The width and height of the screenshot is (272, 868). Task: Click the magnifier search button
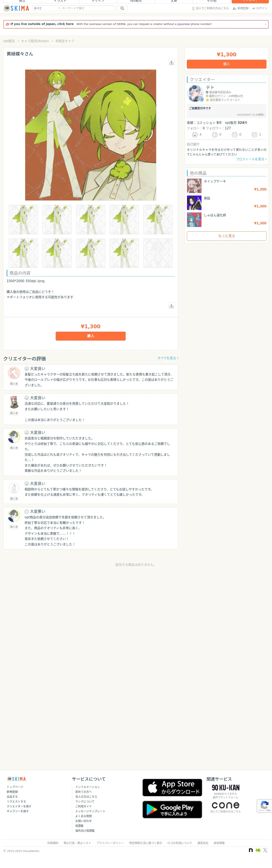[122, 8]
